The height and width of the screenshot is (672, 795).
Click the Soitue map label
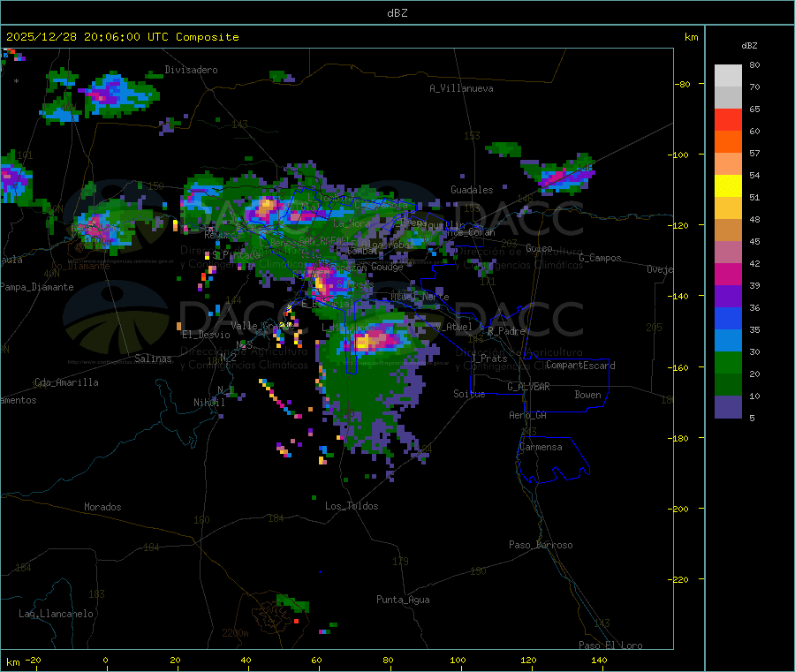coord(469,393)
